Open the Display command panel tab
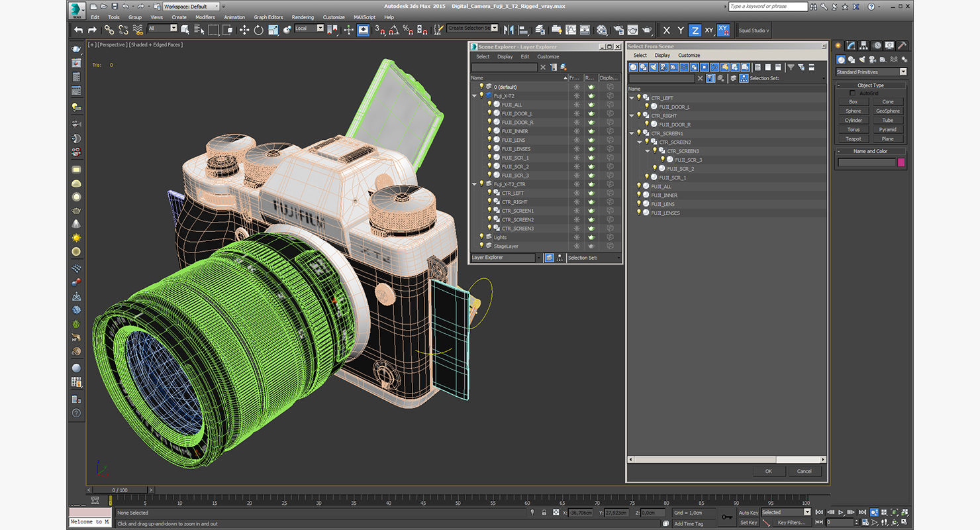 click(889, 45)
